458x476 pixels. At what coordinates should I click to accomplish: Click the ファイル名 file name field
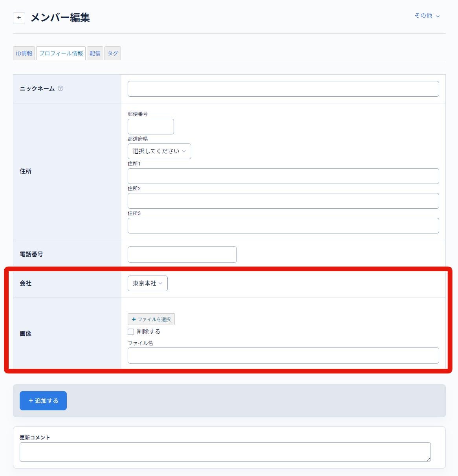click(282, 355)
